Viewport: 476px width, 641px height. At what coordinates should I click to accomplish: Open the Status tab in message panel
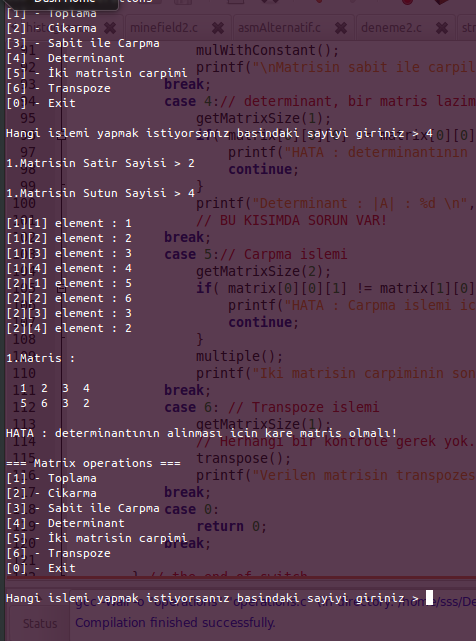click(x=40, y=623)
